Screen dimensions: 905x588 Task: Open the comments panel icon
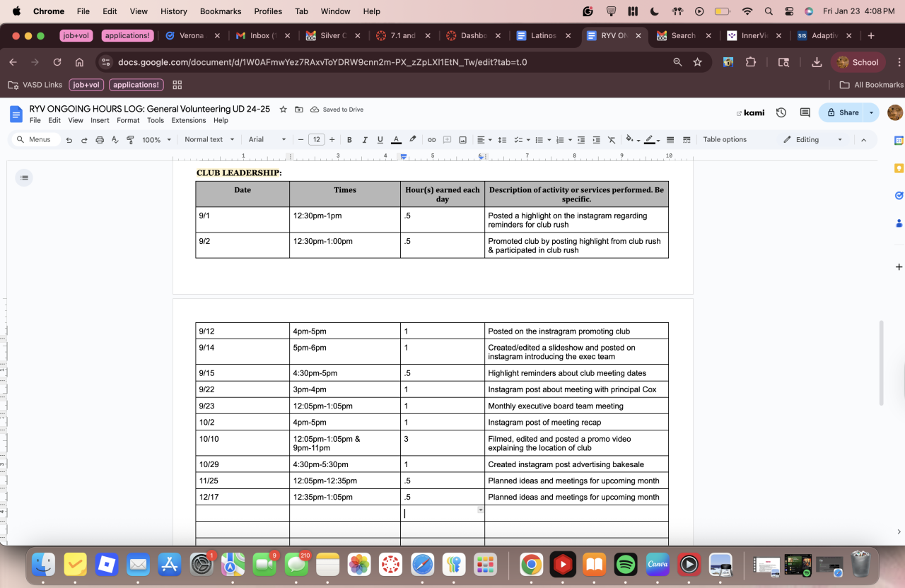tap(805, 112)
